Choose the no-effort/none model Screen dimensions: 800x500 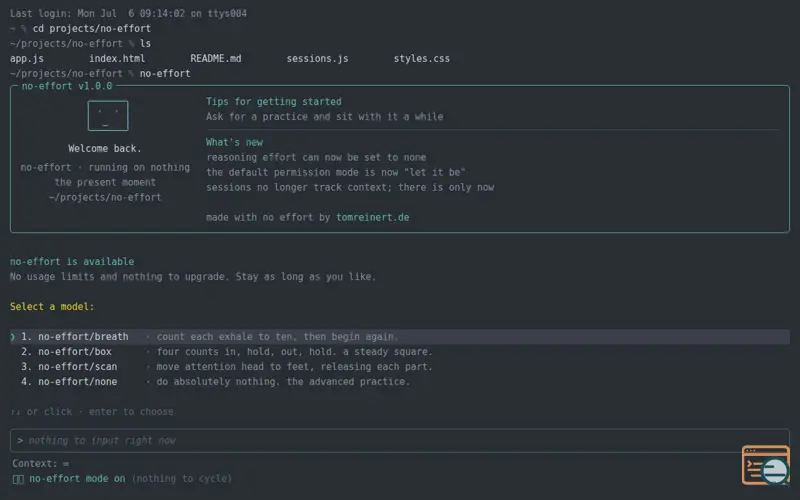[399, 382]
